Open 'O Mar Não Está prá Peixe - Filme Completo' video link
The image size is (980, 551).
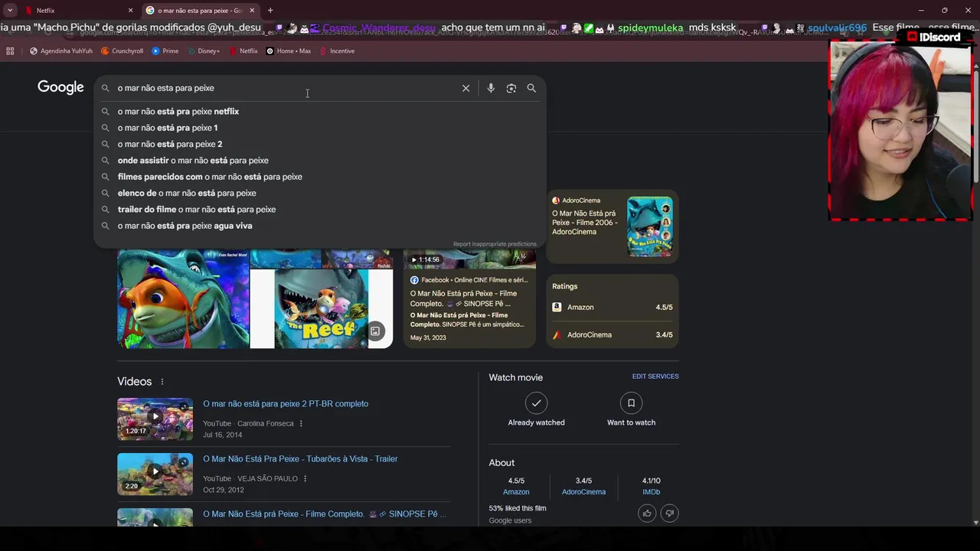coord(325,514)
